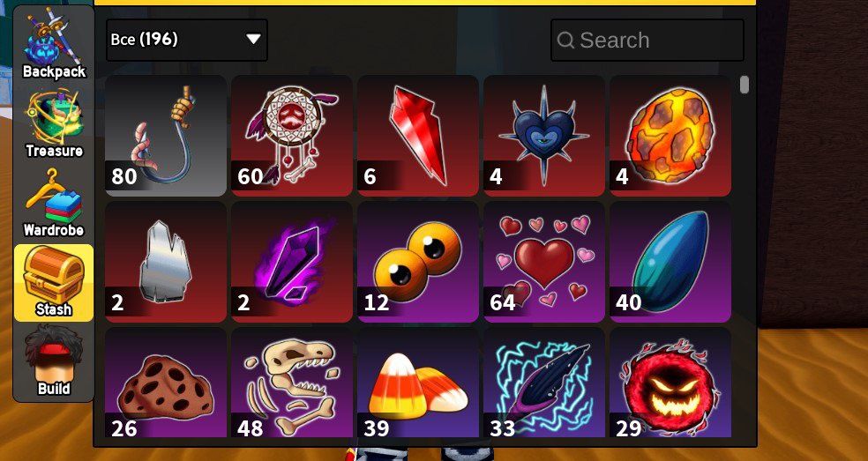This screenshot has height=461, width=868.
Task: Pick the dinosaur fossil bones item
Action: tap(292, 383)
